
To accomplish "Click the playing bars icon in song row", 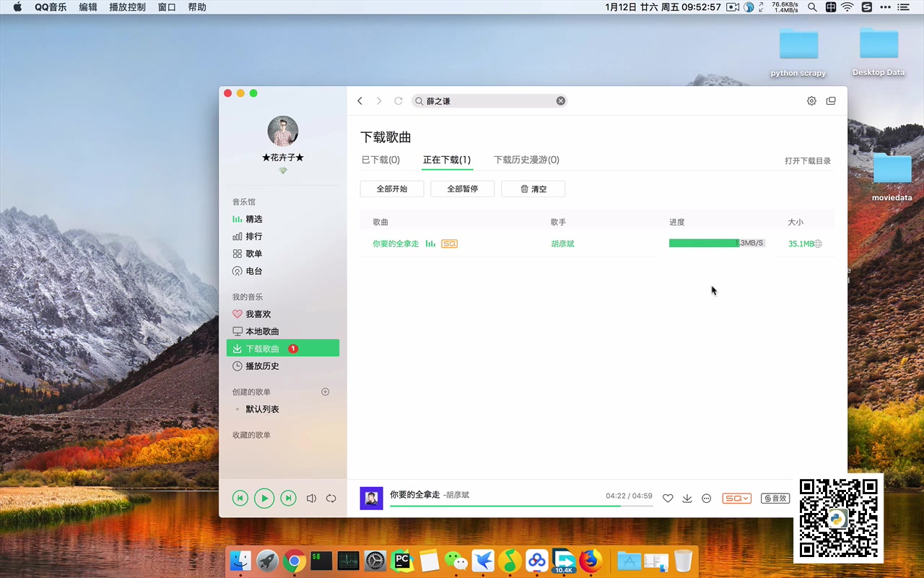I will pos(430,243).
